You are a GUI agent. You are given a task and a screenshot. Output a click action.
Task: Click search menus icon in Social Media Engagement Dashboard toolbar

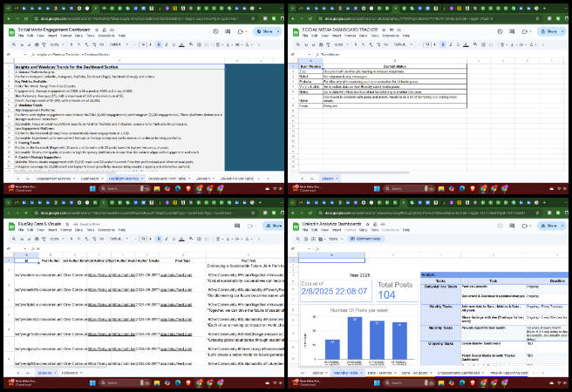click(13, 44)
